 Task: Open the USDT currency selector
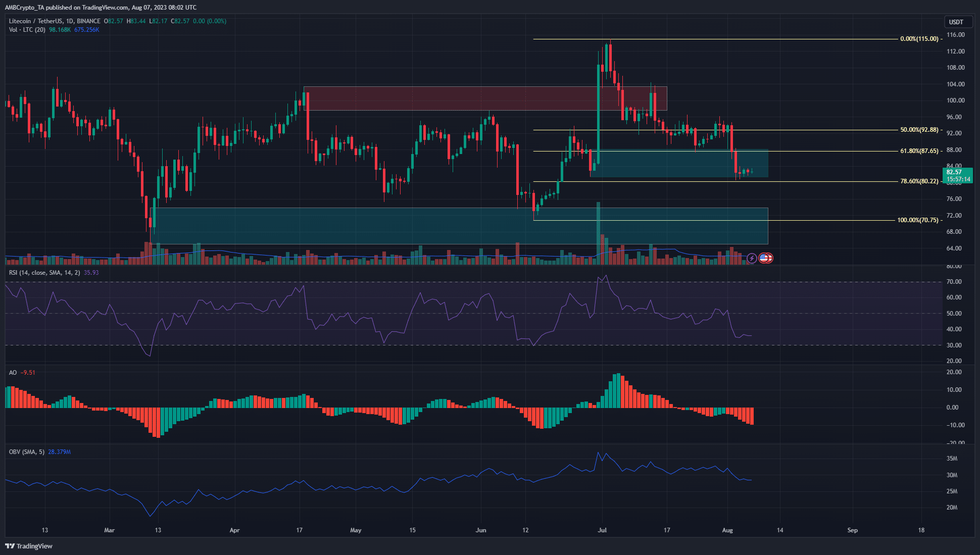(x=958, y=22)
